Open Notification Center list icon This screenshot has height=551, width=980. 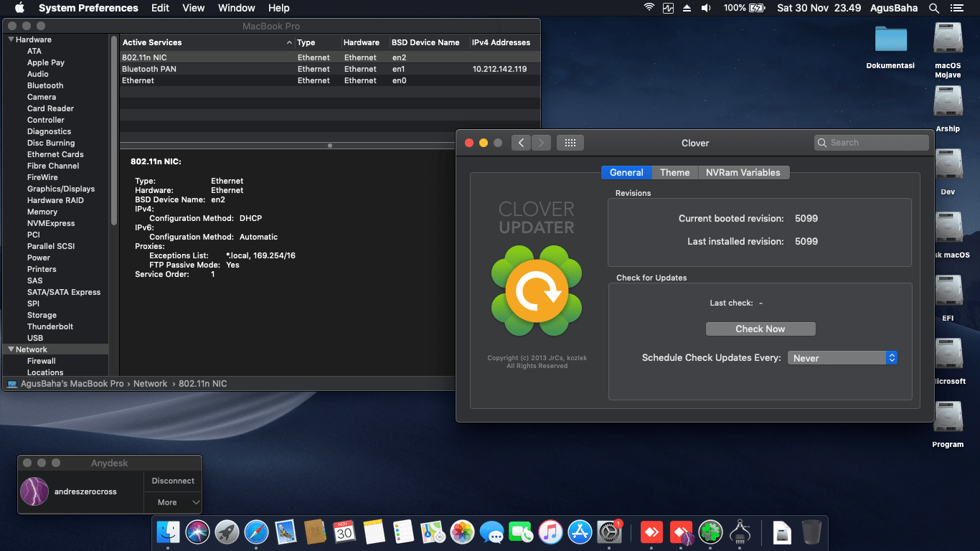click(956, 8)
